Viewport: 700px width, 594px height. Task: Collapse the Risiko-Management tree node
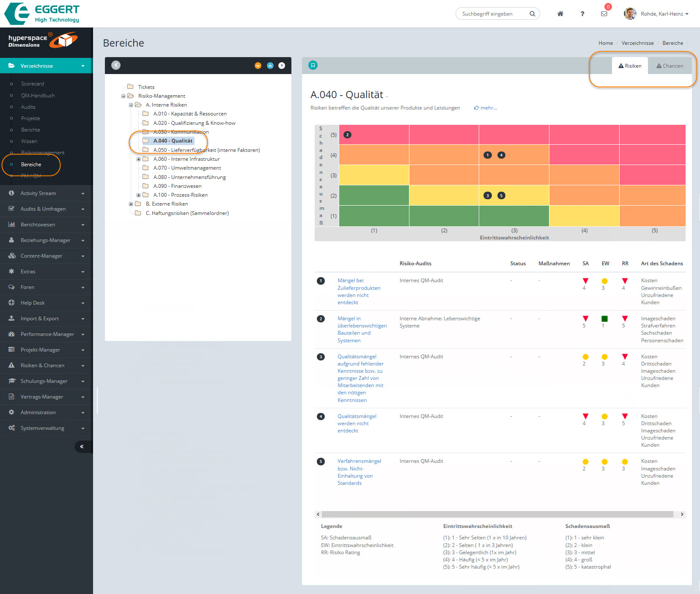coord(123,96)
